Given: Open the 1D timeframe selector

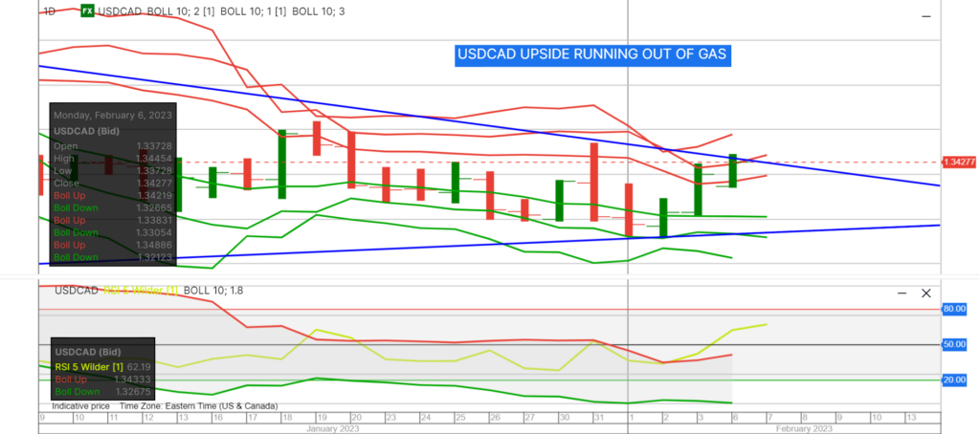Looking at the screenshot, I should 49,11.
